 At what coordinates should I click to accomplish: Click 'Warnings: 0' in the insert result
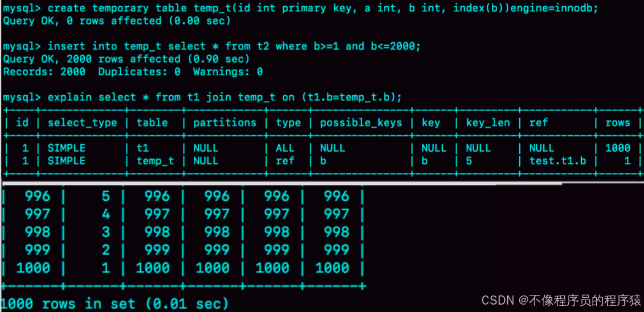click(227, 72)
